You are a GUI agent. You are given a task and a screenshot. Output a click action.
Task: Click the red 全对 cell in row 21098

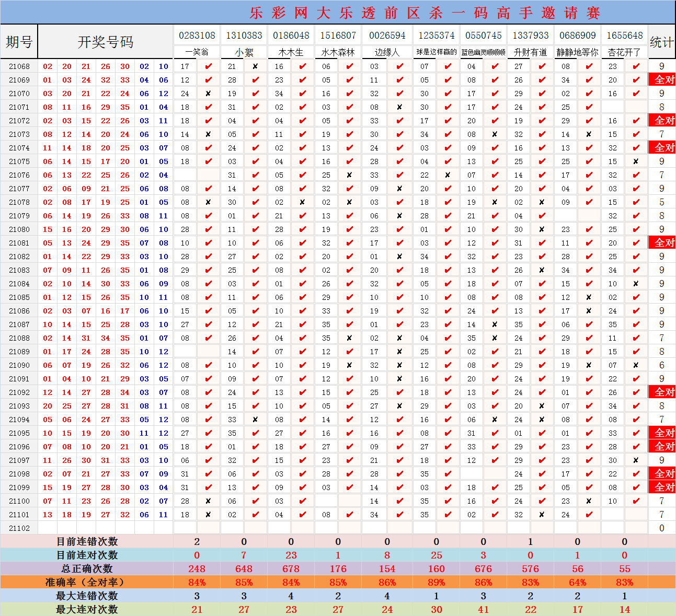tap(662, 474)
